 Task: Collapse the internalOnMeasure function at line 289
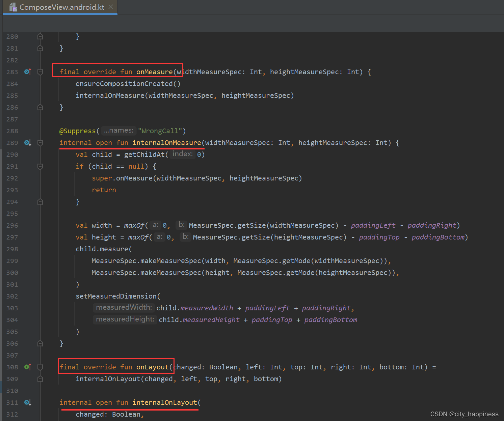[40, 143]
